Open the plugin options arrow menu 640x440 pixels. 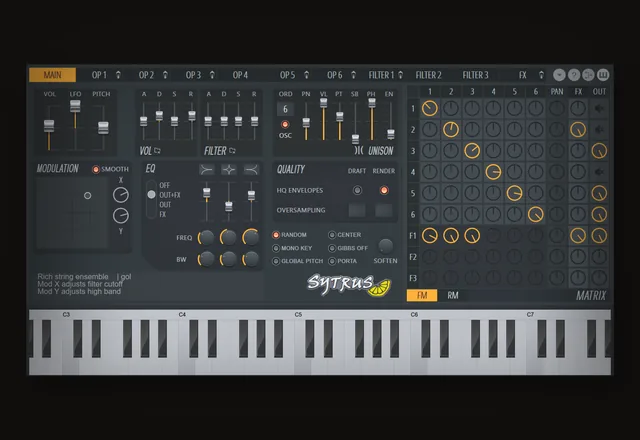coord(559,75)
